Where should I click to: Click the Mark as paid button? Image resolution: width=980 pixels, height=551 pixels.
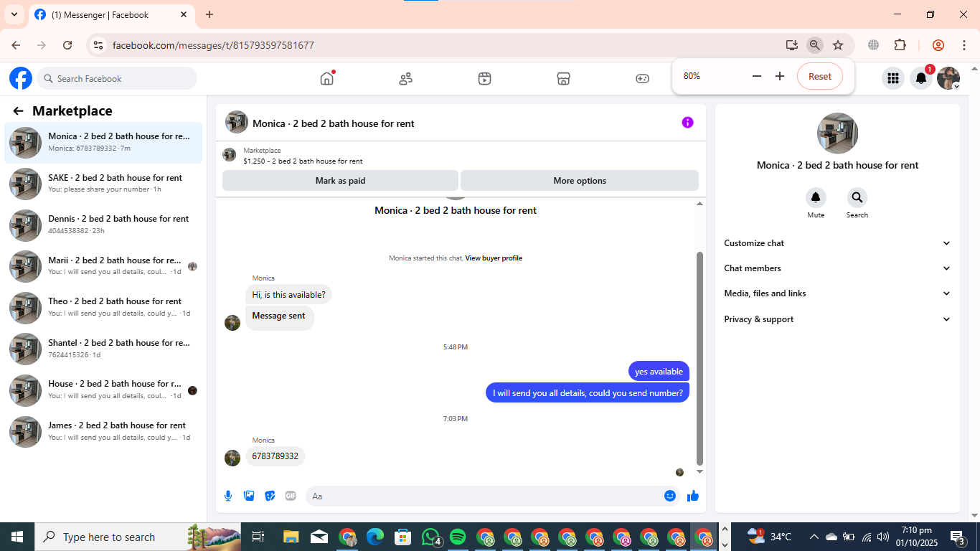pos(340,181)
